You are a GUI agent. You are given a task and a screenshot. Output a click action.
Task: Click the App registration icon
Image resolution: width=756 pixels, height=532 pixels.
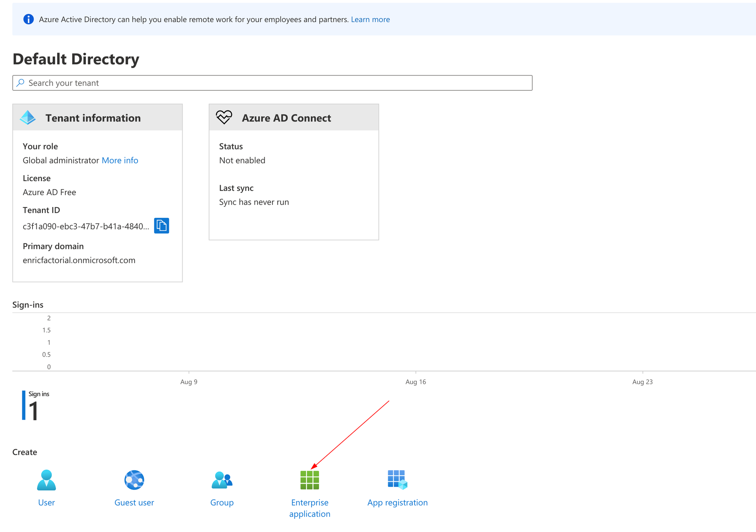click(397, 480)
